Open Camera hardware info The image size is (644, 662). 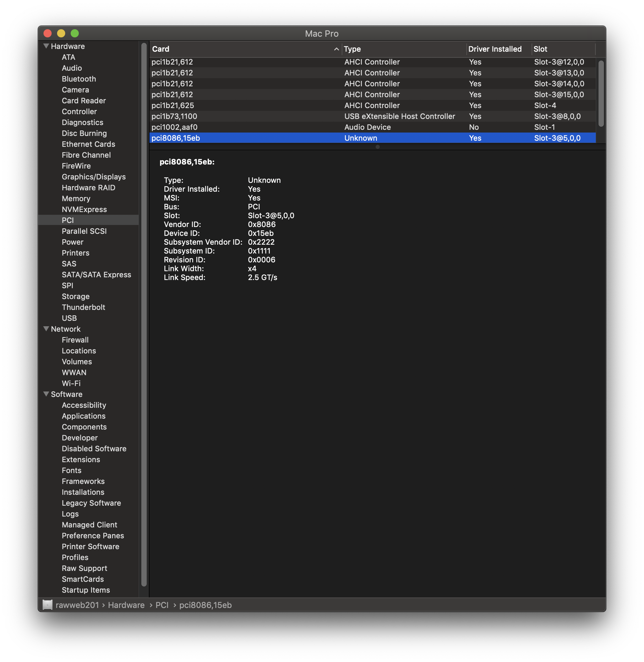(75, 90)
